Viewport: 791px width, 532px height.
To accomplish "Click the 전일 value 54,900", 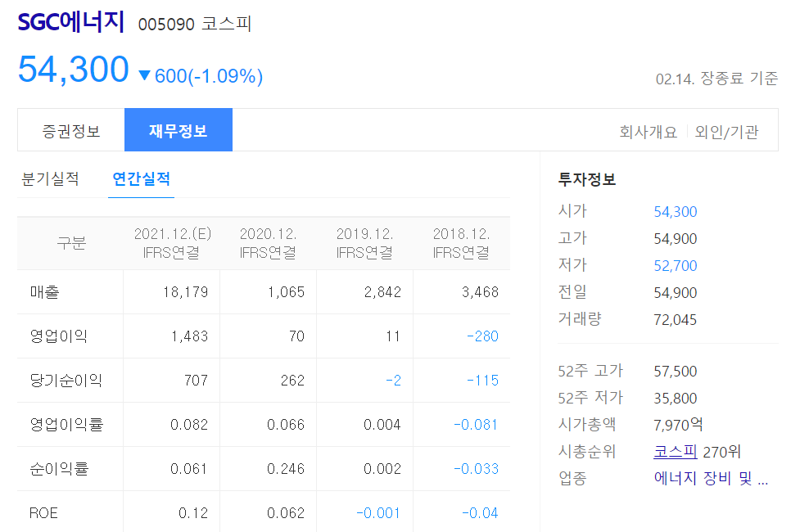I will pyautogui.click(x=676, y=293).
